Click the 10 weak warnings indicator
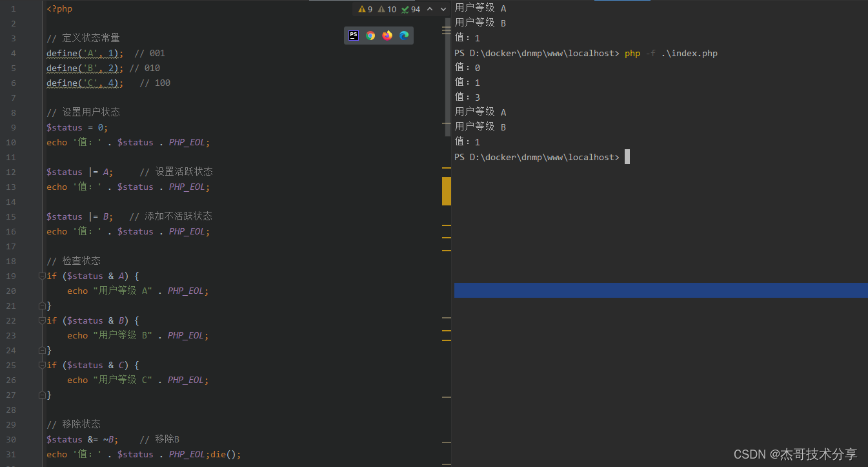 (x=387, y=9)
